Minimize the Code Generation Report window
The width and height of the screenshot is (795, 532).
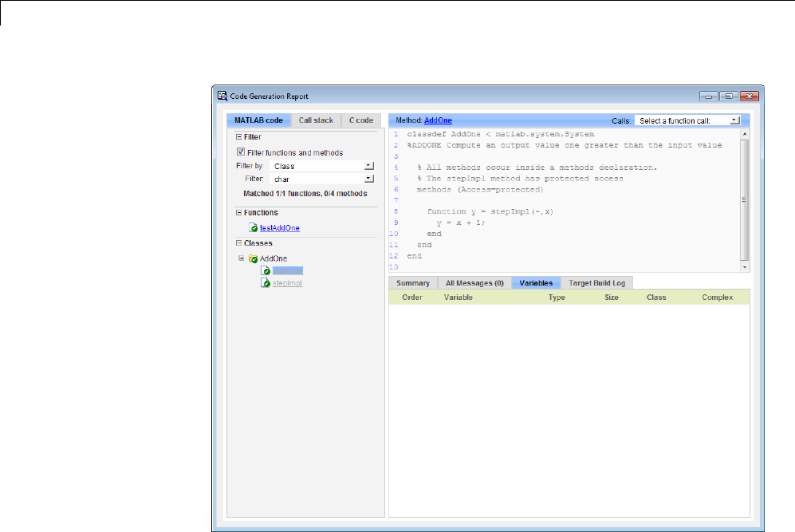[708, 96]
